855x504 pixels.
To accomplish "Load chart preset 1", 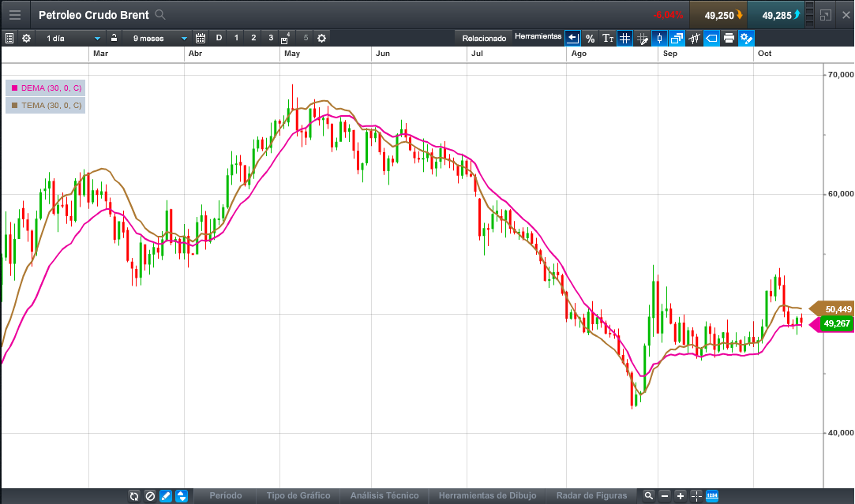I will tap(236, 38).
